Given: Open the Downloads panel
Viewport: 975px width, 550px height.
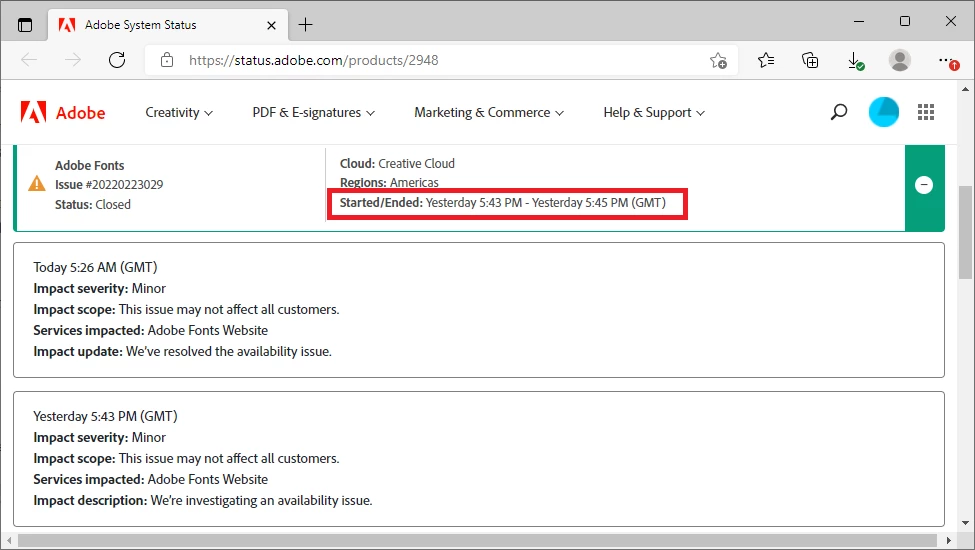Looking at the screenshot, I should click(856, 61).
